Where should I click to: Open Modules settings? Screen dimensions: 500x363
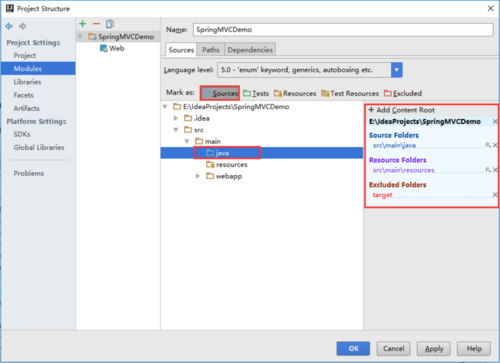(x=38, y=68)
